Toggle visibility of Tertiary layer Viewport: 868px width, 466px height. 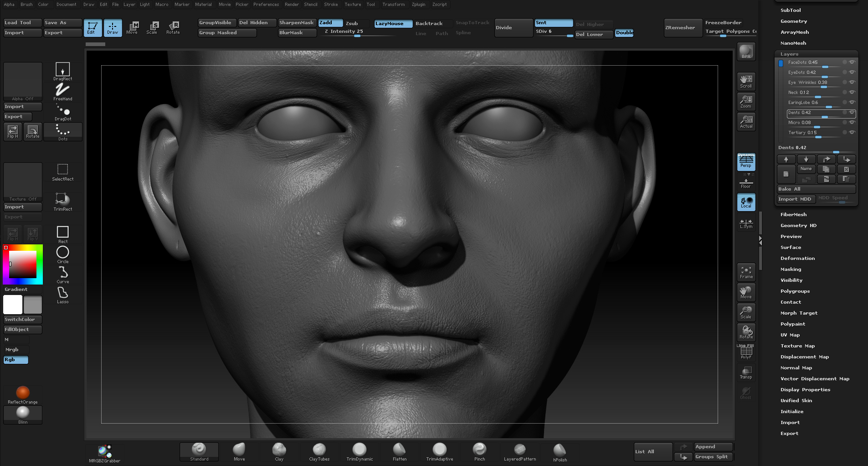coord(852,132)
